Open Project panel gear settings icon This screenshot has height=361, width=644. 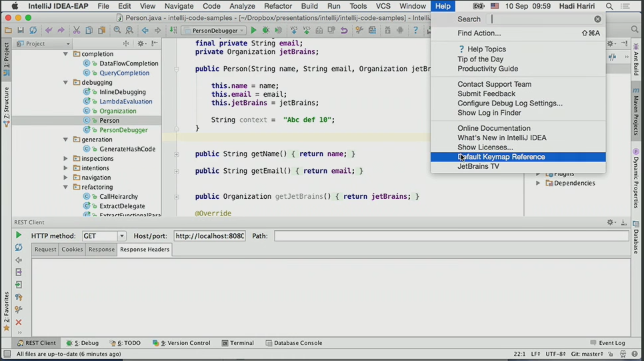pyautogui.click(x=141, y=43)
